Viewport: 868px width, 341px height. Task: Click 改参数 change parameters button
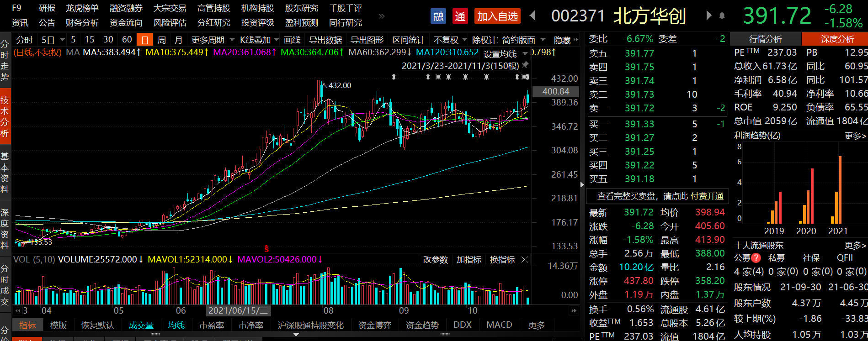click(436, 259)
